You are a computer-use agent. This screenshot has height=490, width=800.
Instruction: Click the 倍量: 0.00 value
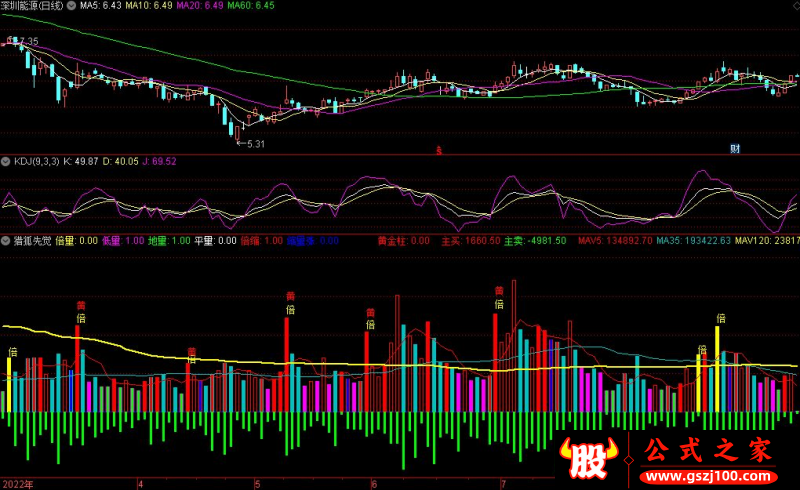point(77,241)
